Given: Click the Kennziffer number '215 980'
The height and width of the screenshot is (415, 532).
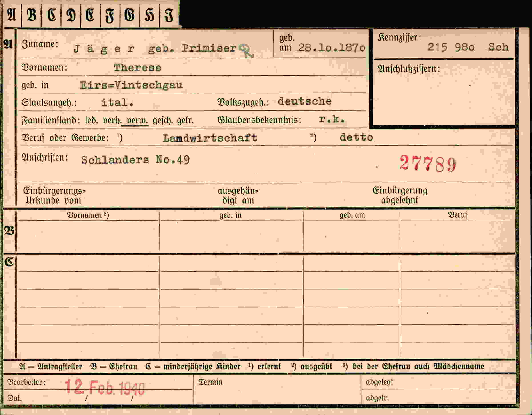Looking at the screenshot, I should 451,47.
